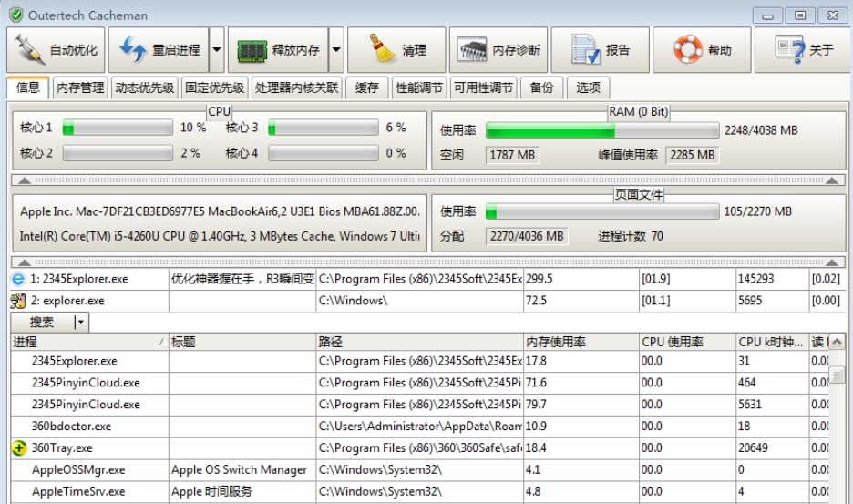Sort by the CPU 使用率 column header
Viewport: 853px width, 504px height.
(x=688, y=342)
